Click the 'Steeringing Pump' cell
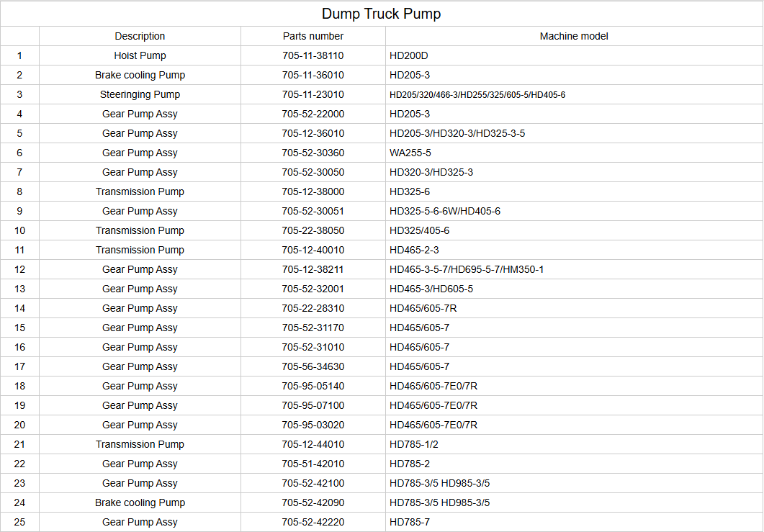The height and width of the screenshot is (532, 764). coord(140,94)
